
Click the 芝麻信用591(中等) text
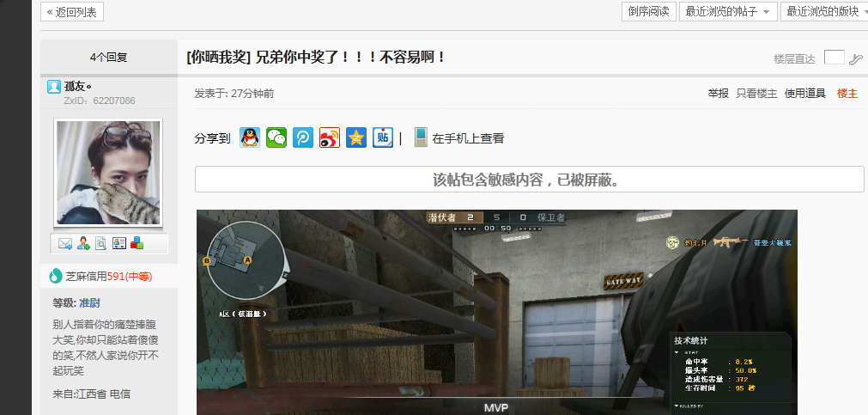[109, 276]
